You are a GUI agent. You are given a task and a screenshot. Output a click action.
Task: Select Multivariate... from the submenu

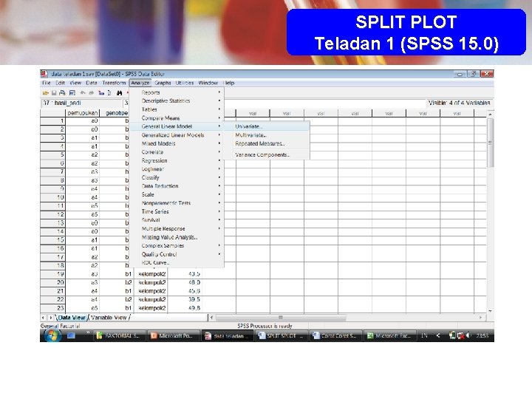point(267,135)
